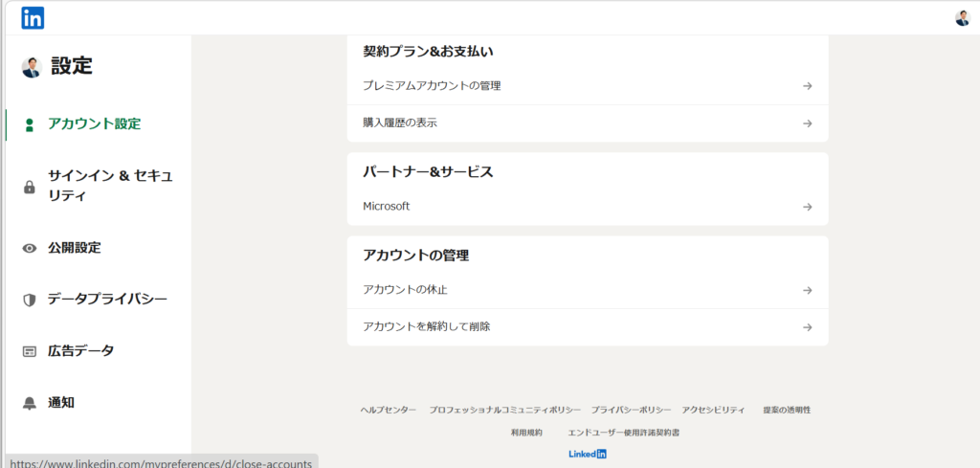
Task: Click the eye icon for 公開設定
Action: (29, 248)
